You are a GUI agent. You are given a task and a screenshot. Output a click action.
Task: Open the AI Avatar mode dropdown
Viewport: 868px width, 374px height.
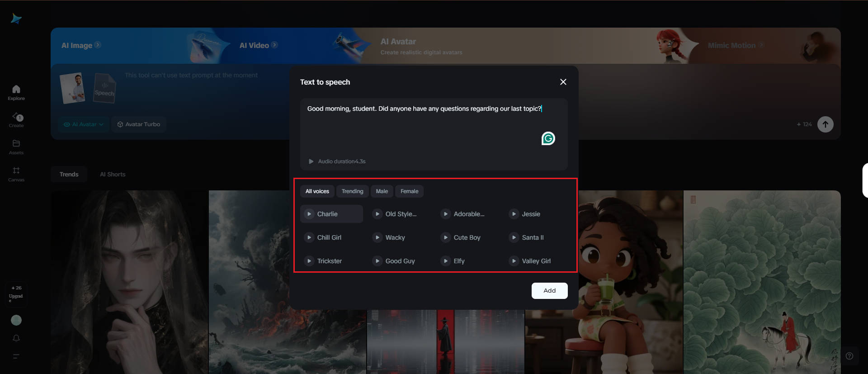pyautogui.click(x=84, y=124)
